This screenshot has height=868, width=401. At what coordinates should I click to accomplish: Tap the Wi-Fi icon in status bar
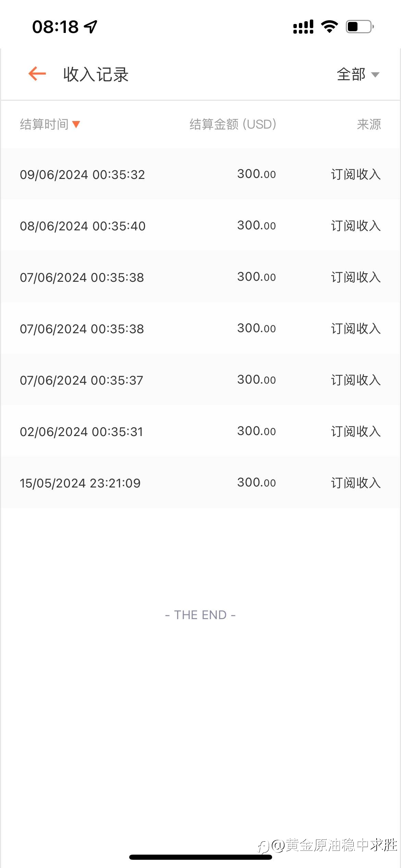coord(329,26)
